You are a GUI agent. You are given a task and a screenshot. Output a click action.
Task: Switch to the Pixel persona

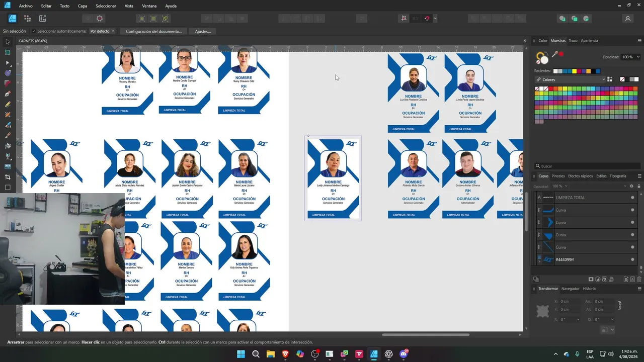28,19
